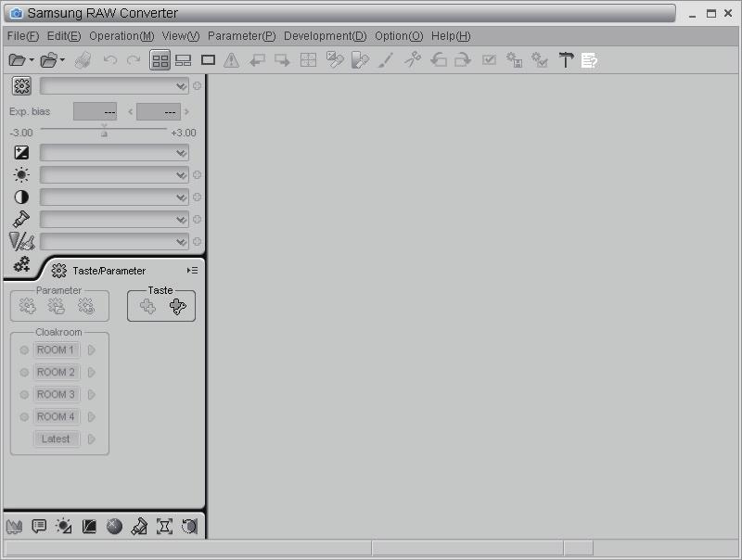Click the add taste plus icon

click(147, 307)
